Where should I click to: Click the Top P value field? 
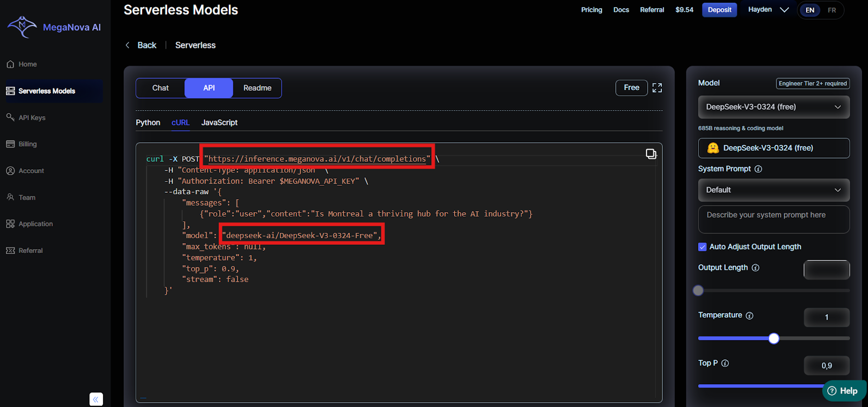pos(827,366)
